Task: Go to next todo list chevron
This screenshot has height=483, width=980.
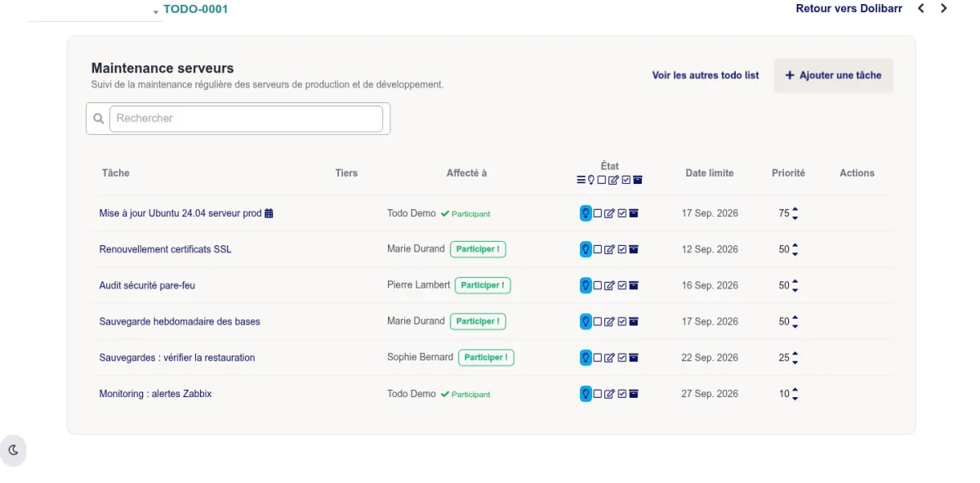Action: pos(944,9)
